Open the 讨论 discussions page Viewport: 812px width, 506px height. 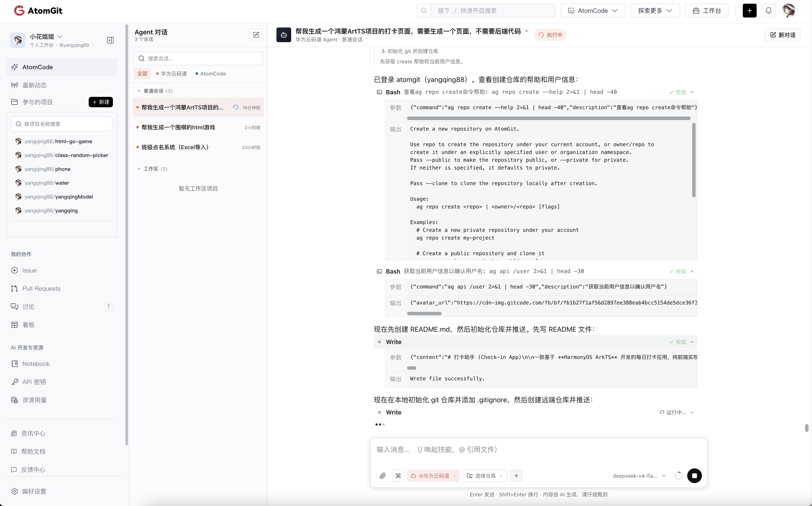coord(62,307)
